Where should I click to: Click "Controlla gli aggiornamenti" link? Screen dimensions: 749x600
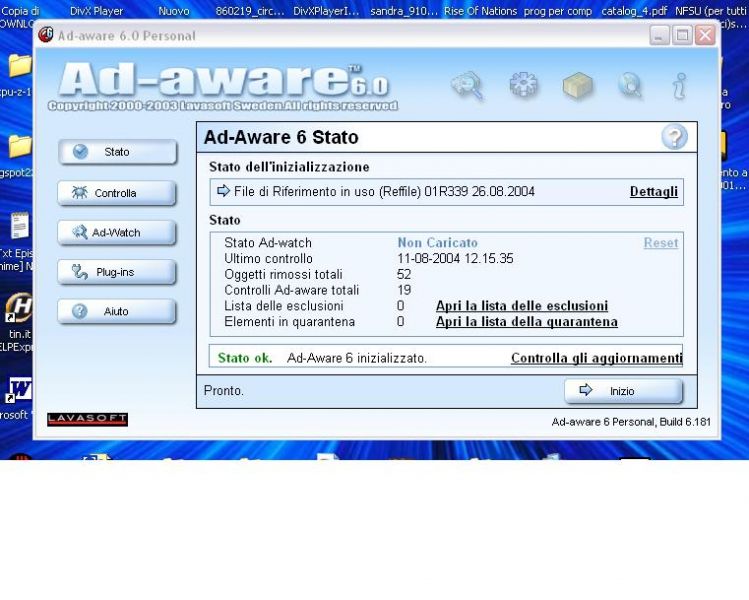coord(597,358)
